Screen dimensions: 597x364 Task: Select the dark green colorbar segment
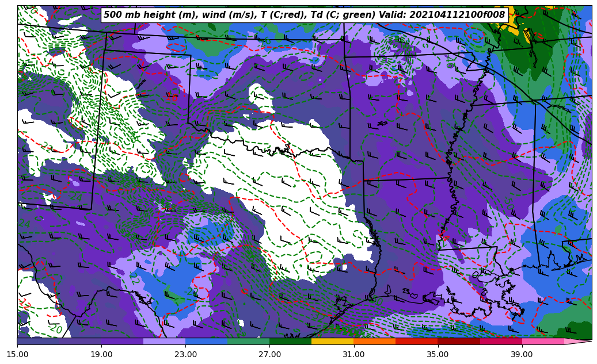(291, 341)
